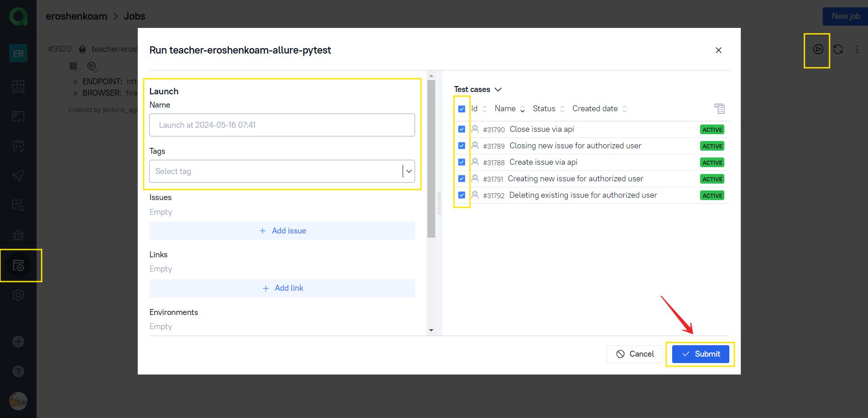Screen dimensions: 868x418
Task: Click manual test icon for #31791
Action: (x=475, y=179)
